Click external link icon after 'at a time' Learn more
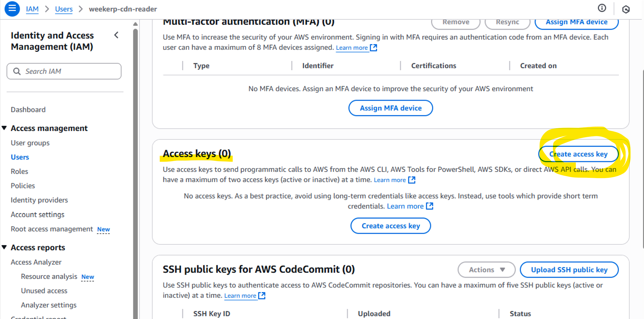This screenshot has width=644, height=319. [x=412, y=180]
